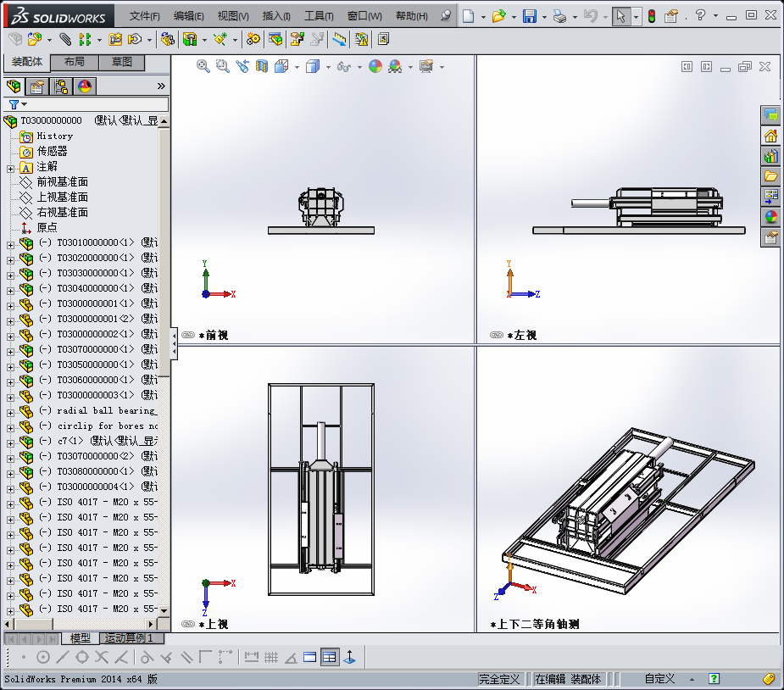This screenshot has height=690, width=784.
Task: Expand the panel tabs with the double chevron
Action: (x=161, y=86)
